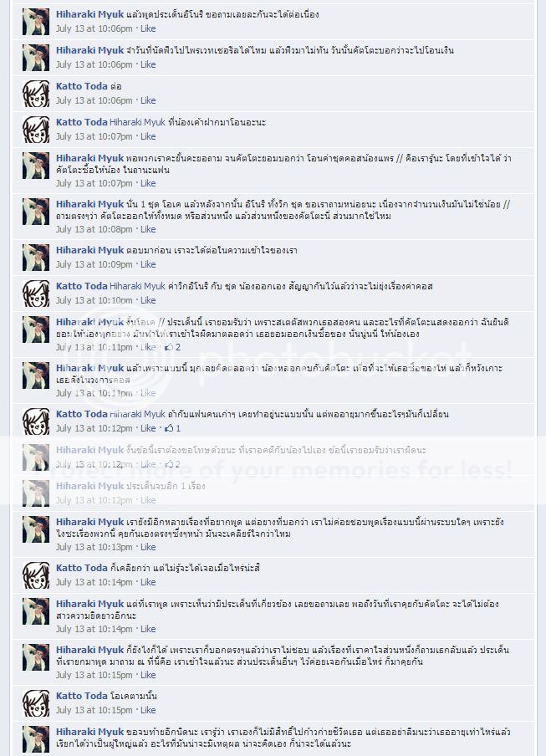The image size is (546, 756).
Task: Like Katto Toda's 10:06pm comment
Action: click(x=148, y=100)
